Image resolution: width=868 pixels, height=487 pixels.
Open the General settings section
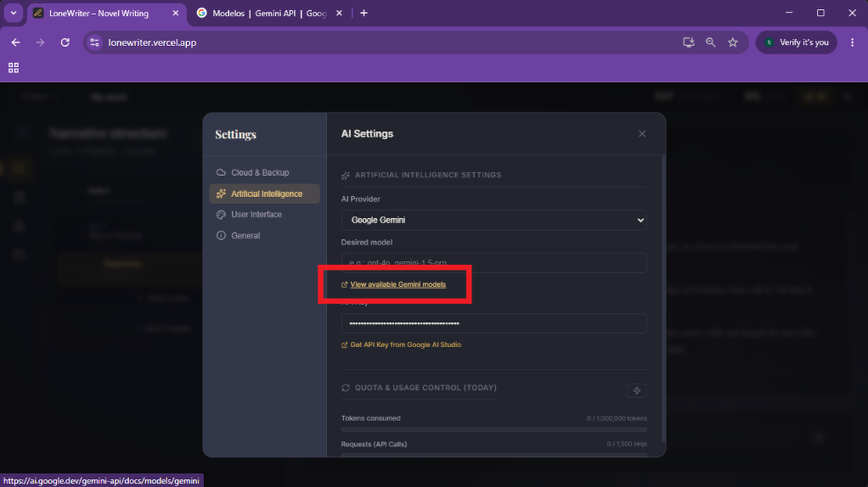[264, 236]
